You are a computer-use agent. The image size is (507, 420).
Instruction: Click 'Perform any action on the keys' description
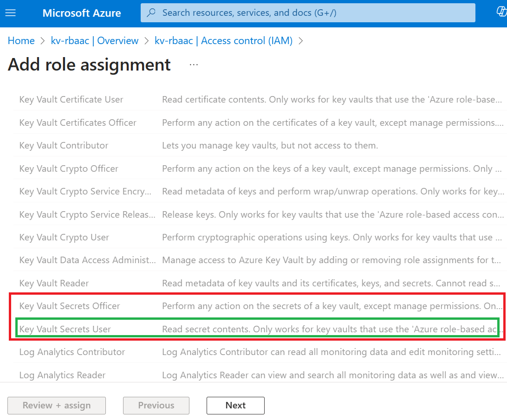pyautogui.click(x=332, y=169)
